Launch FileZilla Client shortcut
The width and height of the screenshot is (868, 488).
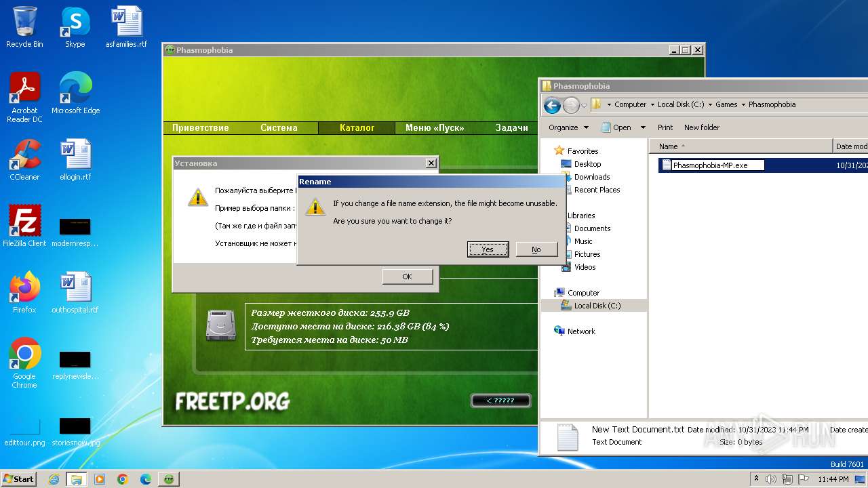click(24, 226)
